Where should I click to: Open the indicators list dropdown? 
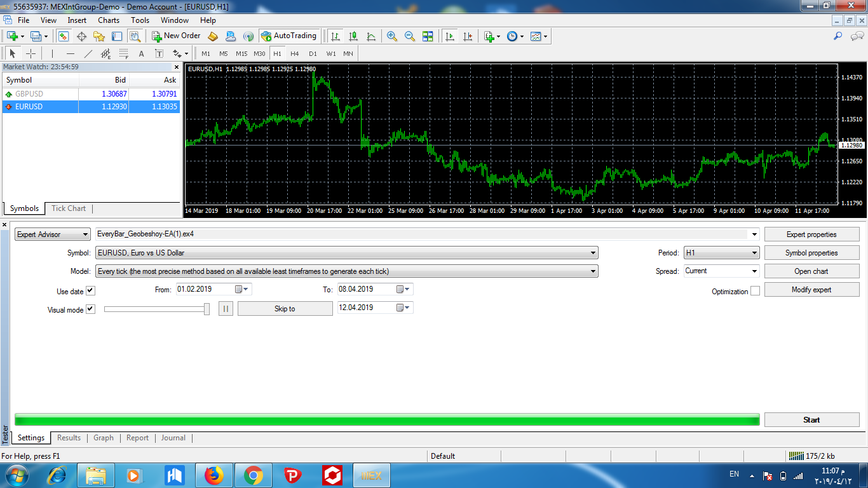coord(492,36)
